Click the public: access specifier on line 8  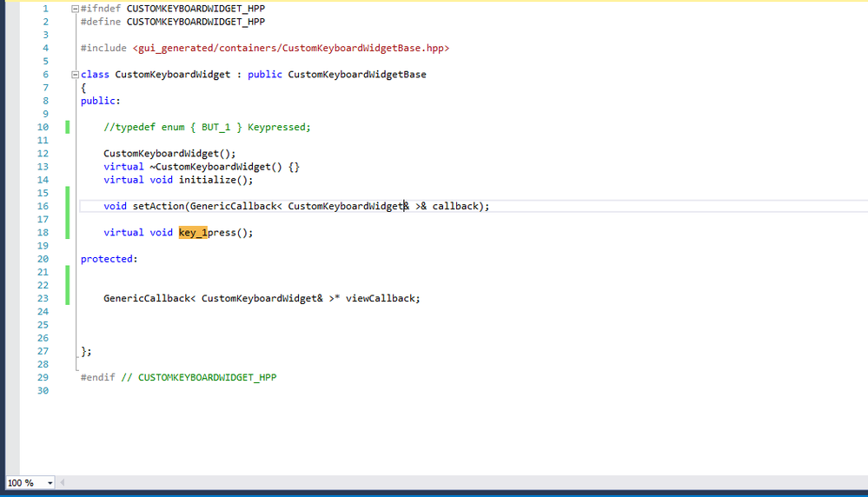(x=100, y=101)
